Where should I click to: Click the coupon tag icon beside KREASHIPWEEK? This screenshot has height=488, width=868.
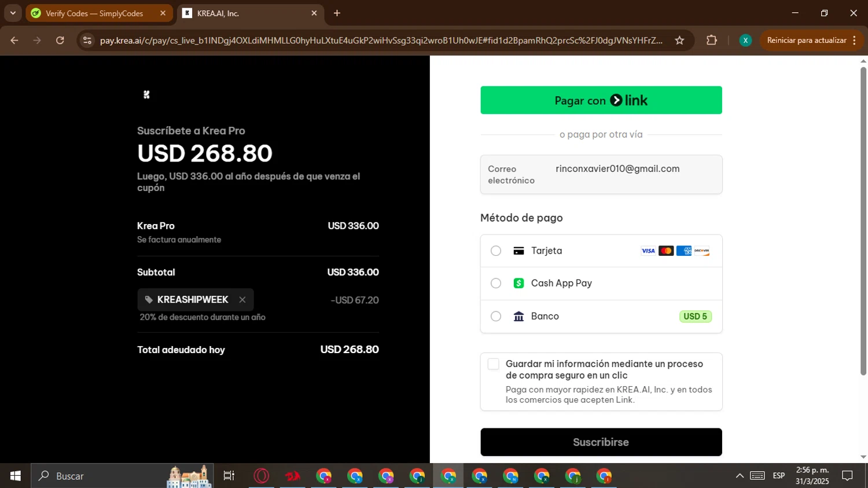[x=149, y=300]
